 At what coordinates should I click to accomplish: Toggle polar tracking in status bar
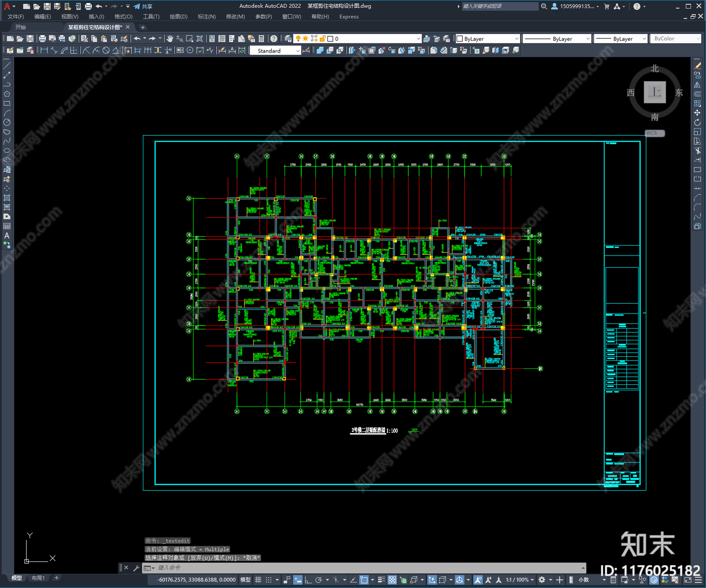tap(319, 580)
